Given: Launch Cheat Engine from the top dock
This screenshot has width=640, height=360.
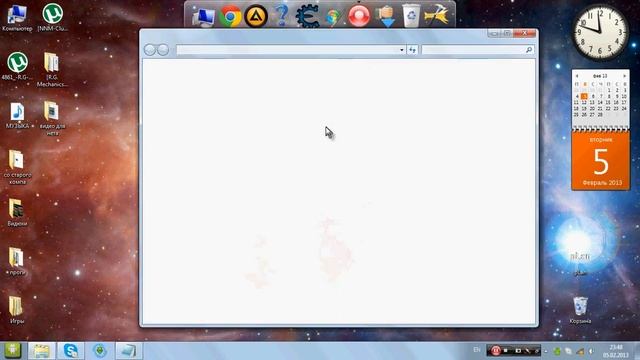Looking at the screenshot, I should pyautogui.click(x=307, y=16).
